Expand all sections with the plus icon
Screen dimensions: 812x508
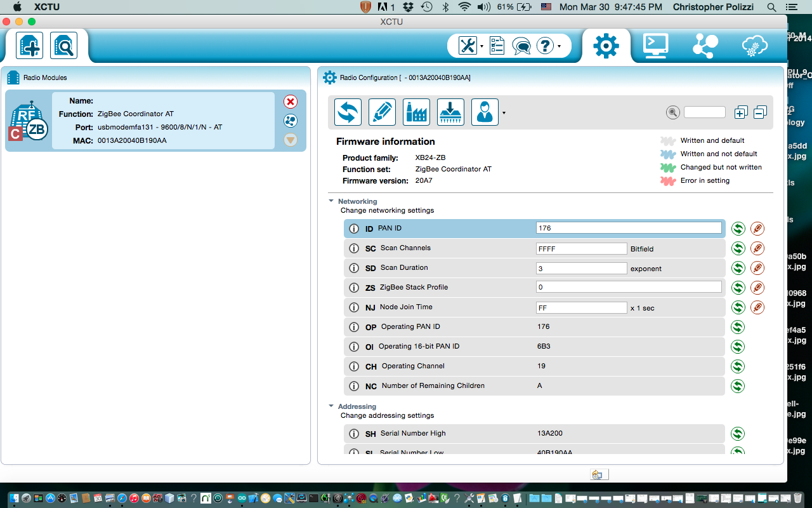pyautogui.click(x=741, y=112)
